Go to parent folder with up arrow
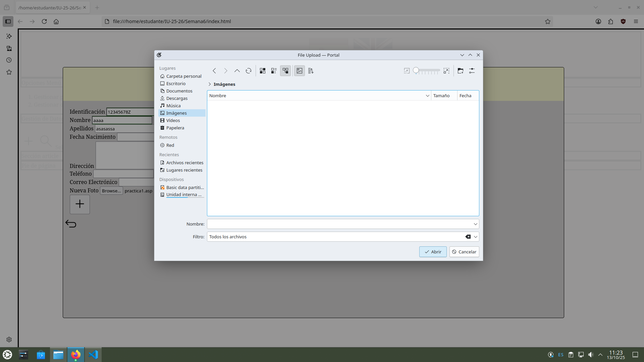The width and height of the screenshot is (644, 362). [237, 71]
